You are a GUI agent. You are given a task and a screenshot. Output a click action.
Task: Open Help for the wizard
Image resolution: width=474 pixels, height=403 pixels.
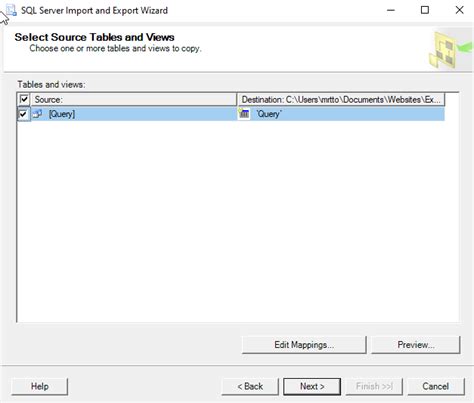tap(40, 386)
